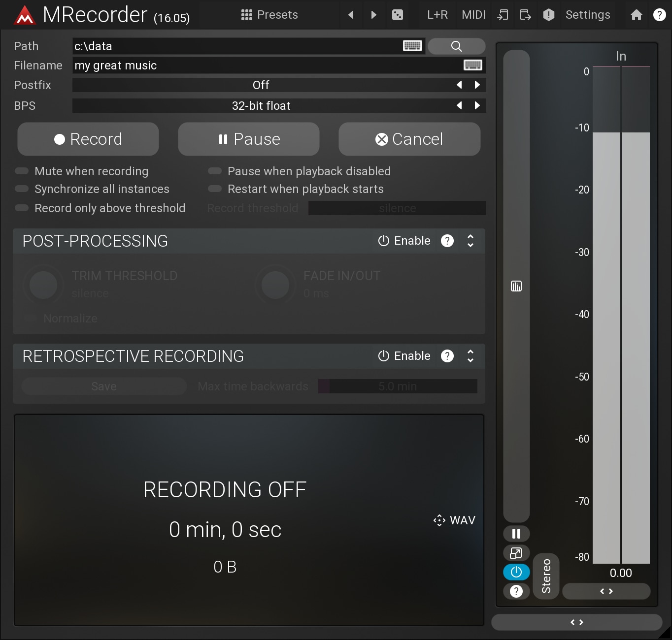The height and width of the screenshot is (640, 672).
Task: Click the Fade In/Out knob
Action: [275, 285]
